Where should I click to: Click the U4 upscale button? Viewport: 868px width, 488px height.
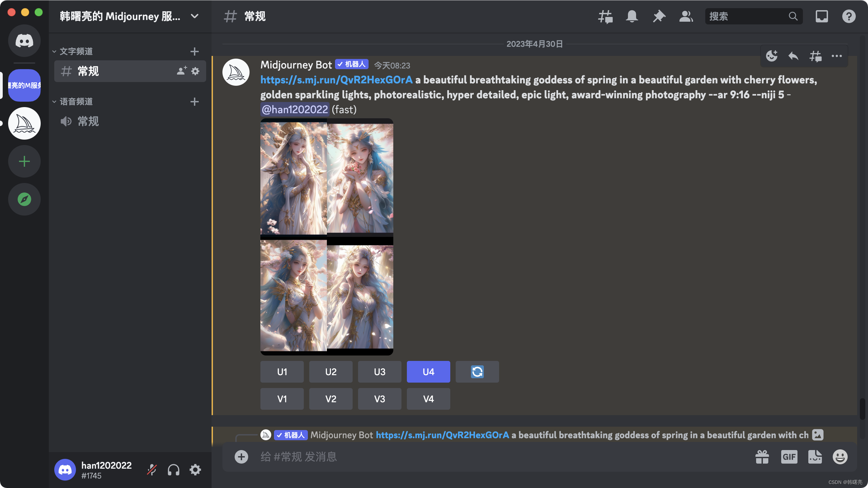[428, 371]
